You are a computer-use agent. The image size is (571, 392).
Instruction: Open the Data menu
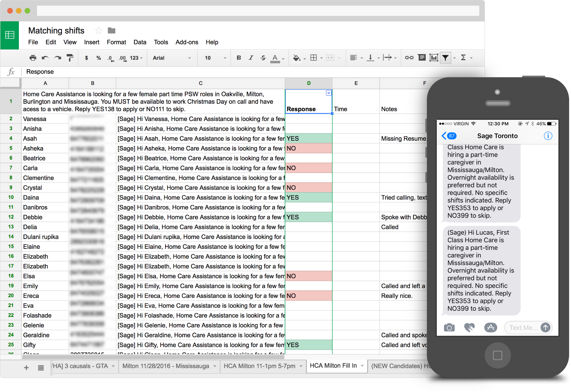tap(140, 42)
